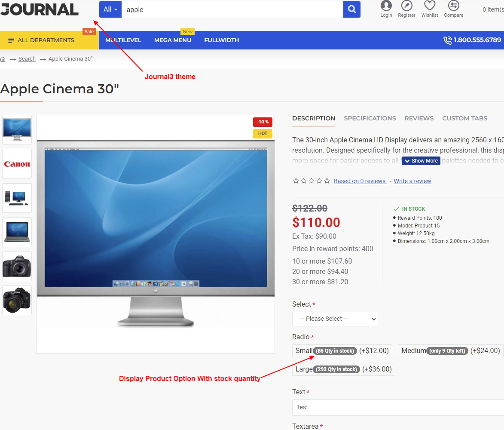The image size is (504, 430).
Task: Open the Fullwidth menu item
Action: (221, 40)
